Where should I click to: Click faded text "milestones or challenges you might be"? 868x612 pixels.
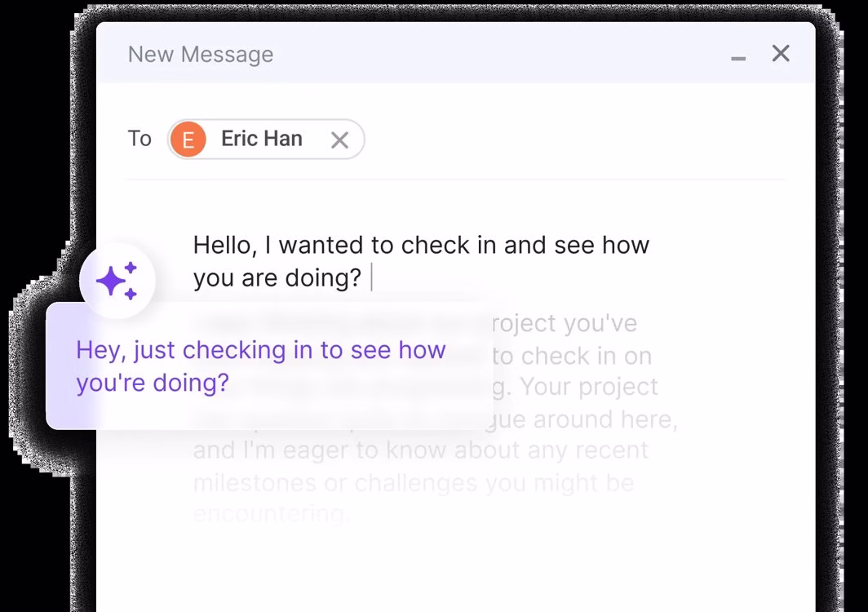(414, 483)
